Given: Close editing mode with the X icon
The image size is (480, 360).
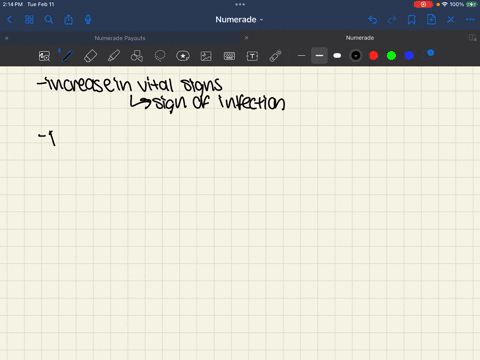Looking at the screenshot, I should [x=451, y=20].
